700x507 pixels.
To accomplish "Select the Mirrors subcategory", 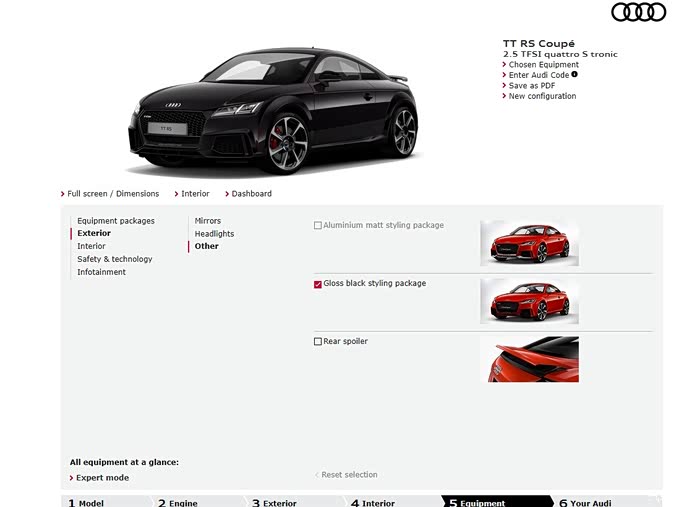I will pos(208,221).
